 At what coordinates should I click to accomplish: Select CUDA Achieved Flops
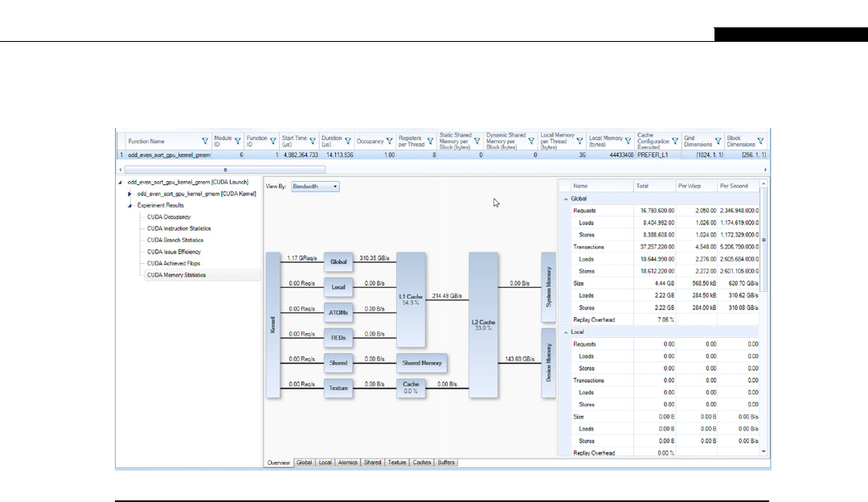(174, 264)
